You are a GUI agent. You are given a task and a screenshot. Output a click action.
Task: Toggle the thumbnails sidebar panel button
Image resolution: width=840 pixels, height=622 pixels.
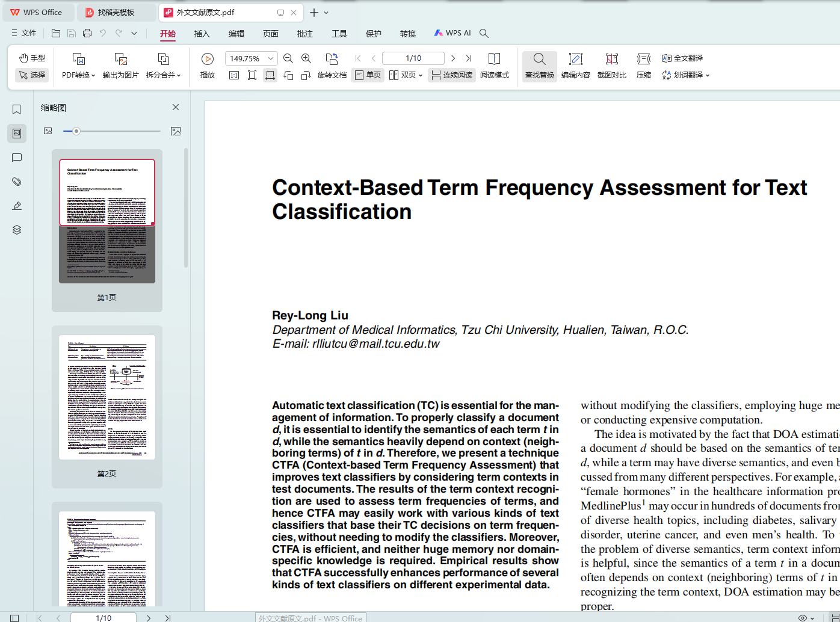click(17, 134)
